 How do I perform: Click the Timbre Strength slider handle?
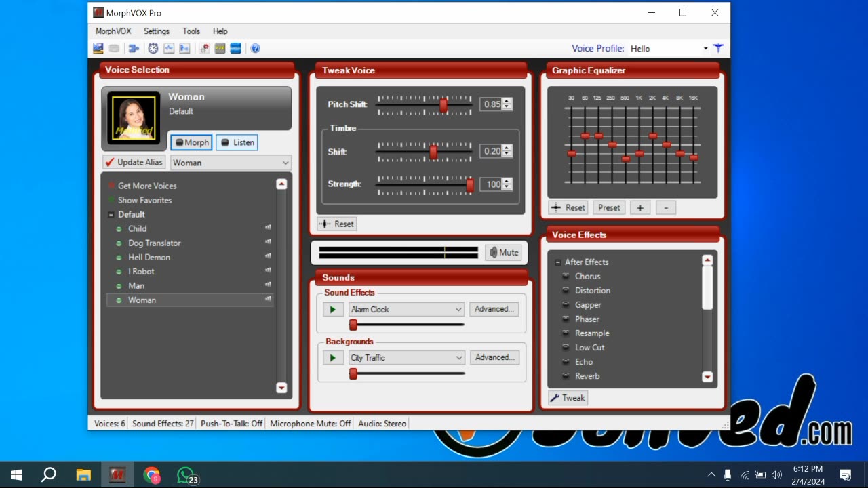(470, 184)
